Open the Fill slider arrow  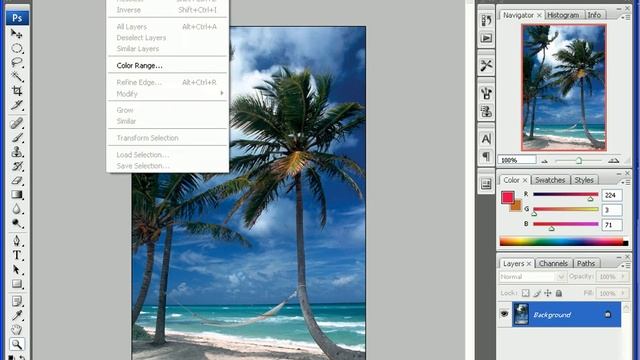[623, 293]
